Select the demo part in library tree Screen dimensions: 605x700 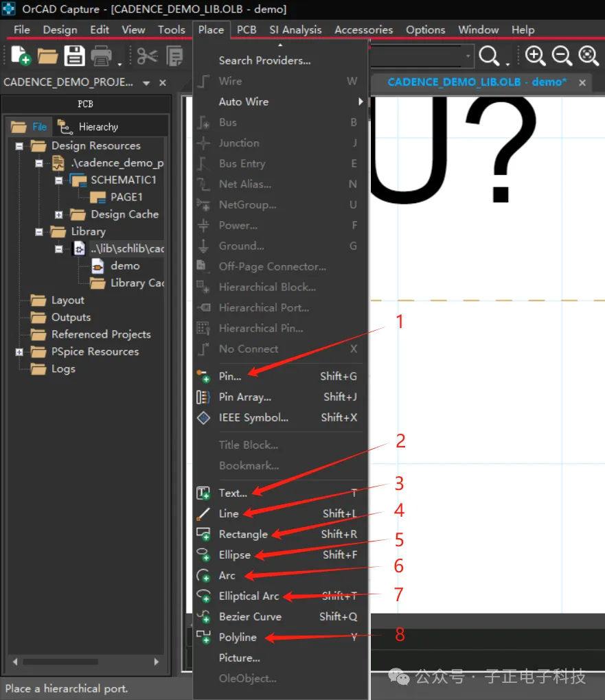(x=125, y=266)
